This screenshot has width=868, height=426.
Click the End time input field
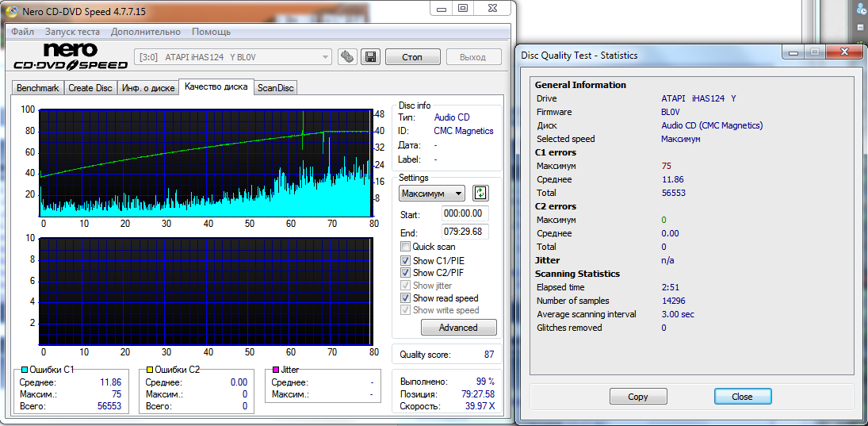point(465,232)
